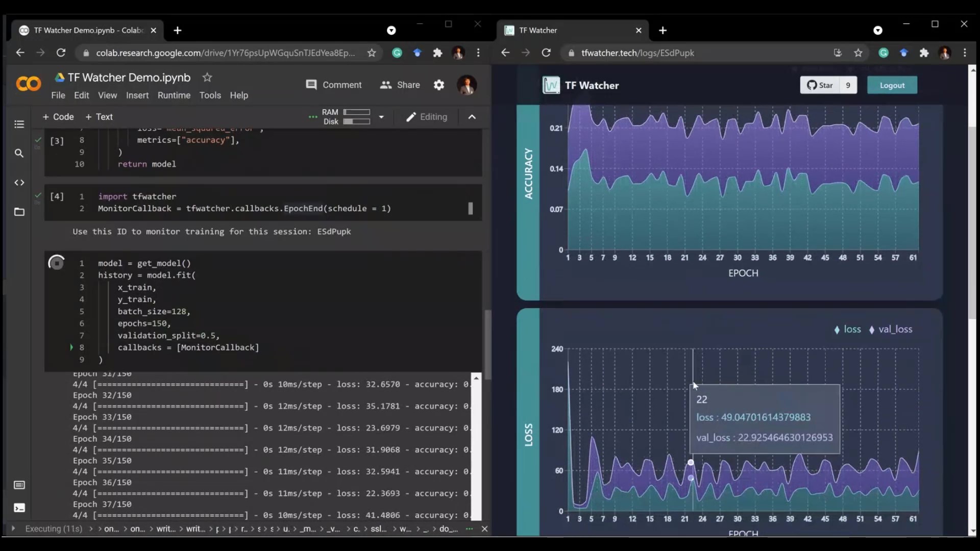This screenshot has width=980, height=551.
Task: Click the Colab search sidebar icon
Action: point(19,153)
